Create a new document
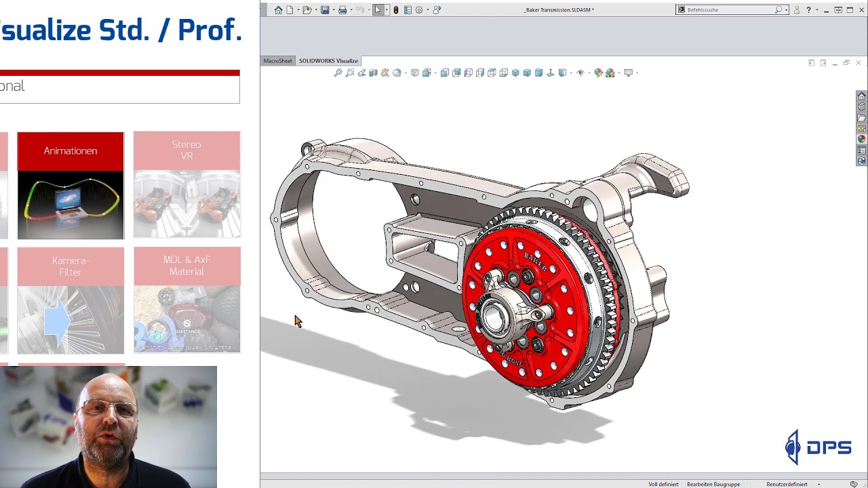The width and height of the screenshot is (868, 488). point(290,10)
